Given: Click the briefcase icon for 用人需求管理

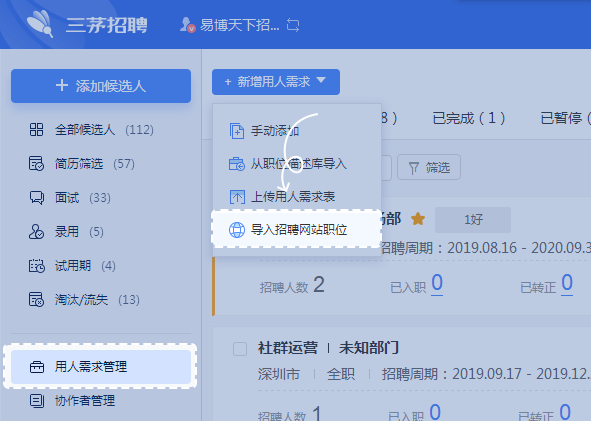Looking at the screenshot, I should (x=37, y=367).
